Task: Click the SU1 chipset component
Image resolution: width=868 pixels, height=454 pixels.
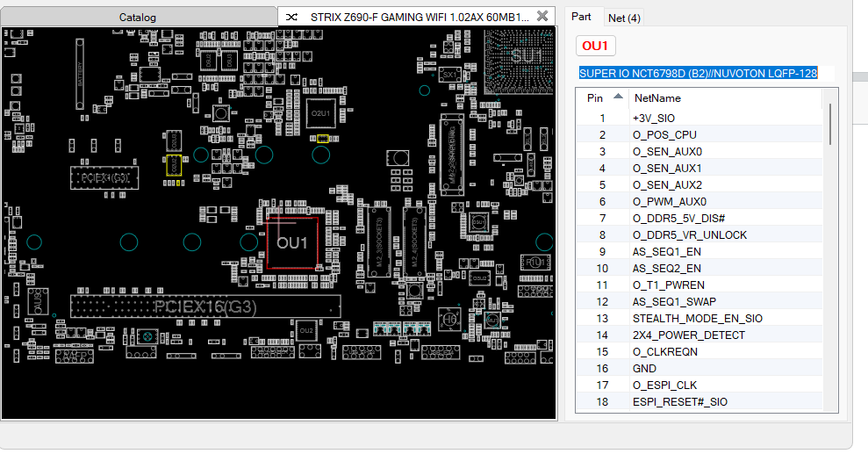Action: click(519, 61)
